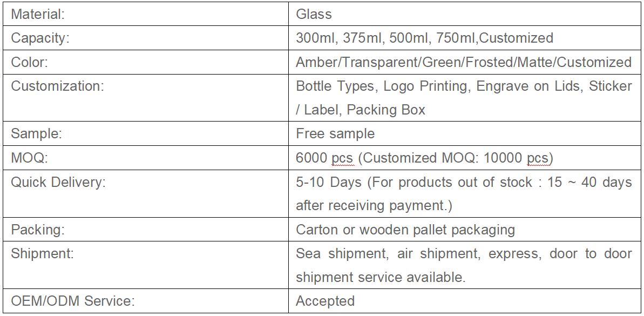Image resolution: width=644 pixels, height=316 pixels.
Task: Click the Customization: label cell
Action: pyautogui.click(x=145, y=98)
